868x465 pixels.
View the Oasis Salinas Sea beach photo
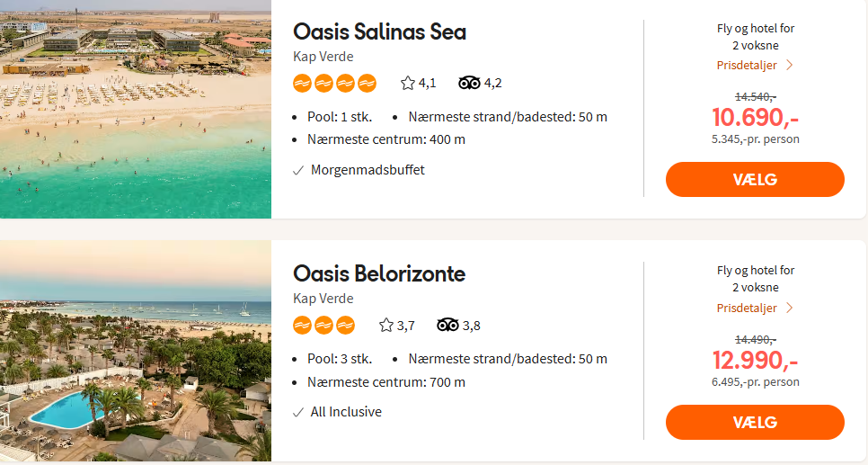[x=135, y=109]
